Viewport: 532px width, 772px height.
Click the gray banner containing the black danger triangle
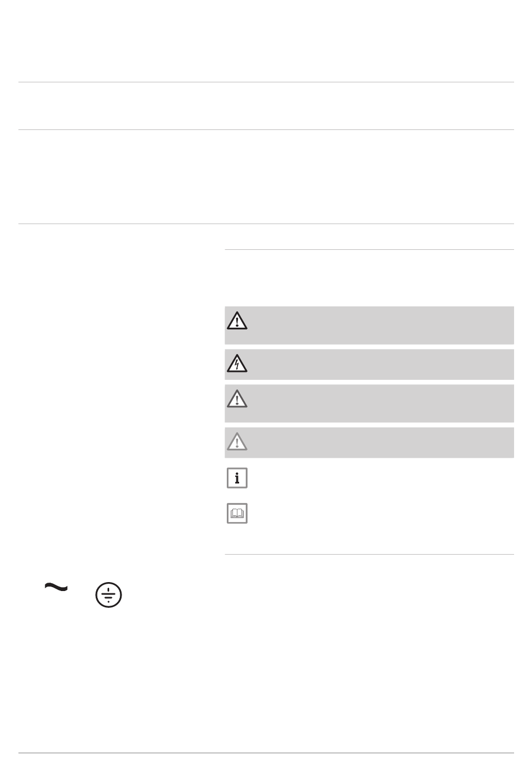coord(369,325)
